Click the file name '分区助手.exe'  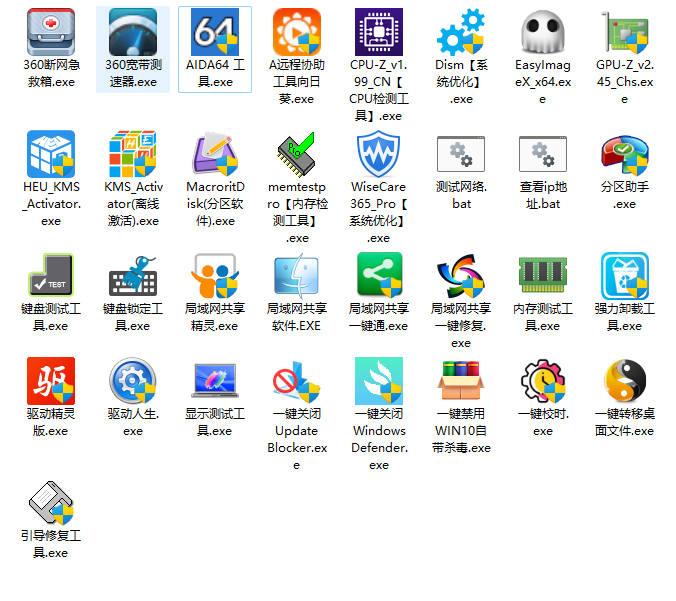pos(624,195)
